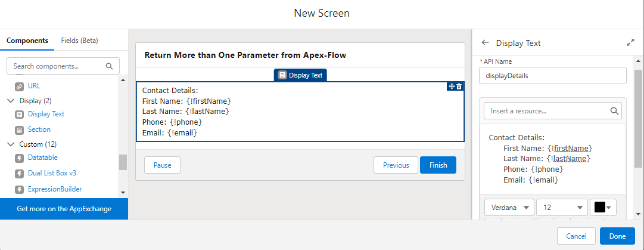Collapse the Custom (12) group
The width and height of the screenshot is (644, 250).
tap(11, 144)
